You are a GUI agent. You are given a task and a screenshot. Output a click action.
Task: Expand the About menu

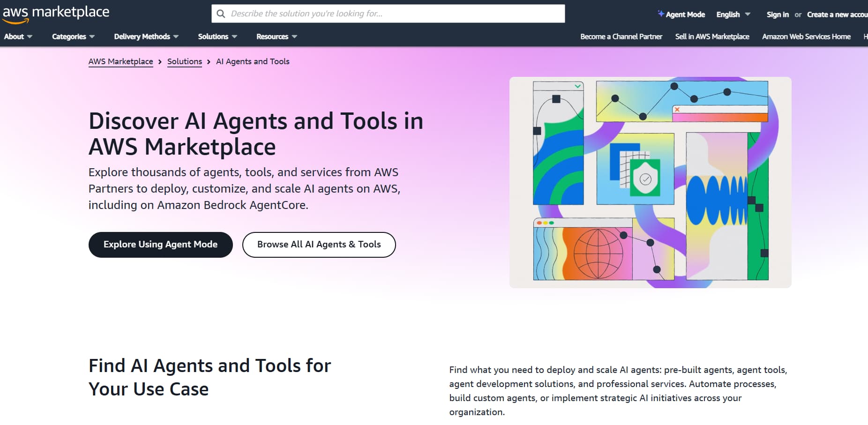(18, 37)
